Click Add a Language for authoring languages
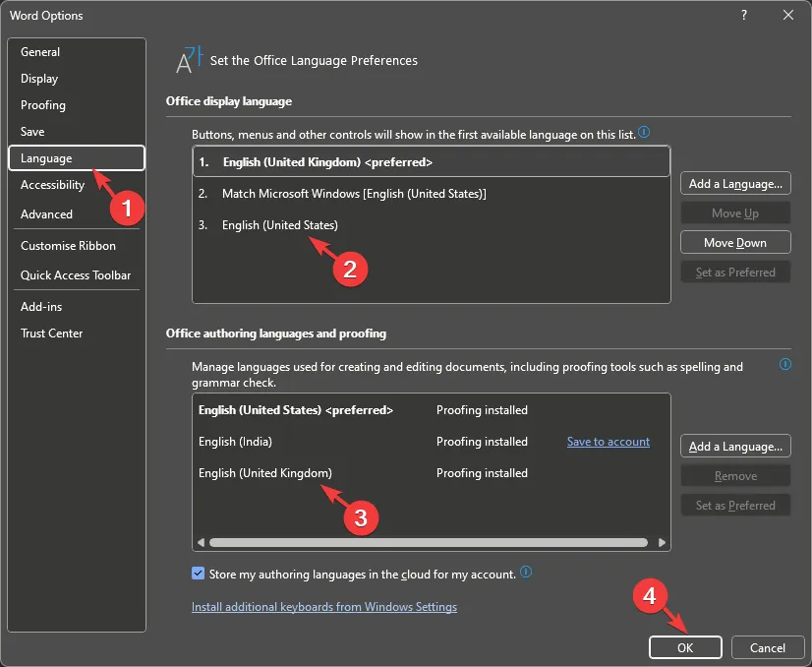Screen dimensions: 812x667 click(x=735, y=447)
